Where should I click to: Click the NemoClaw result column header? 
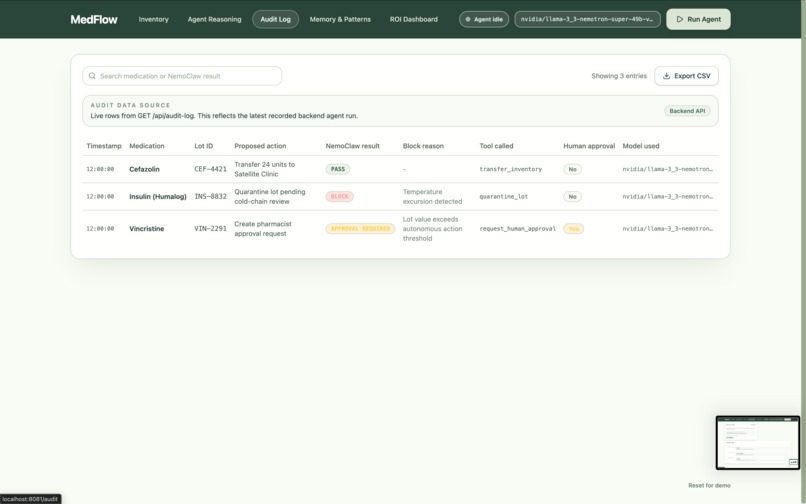coord(353,146)
